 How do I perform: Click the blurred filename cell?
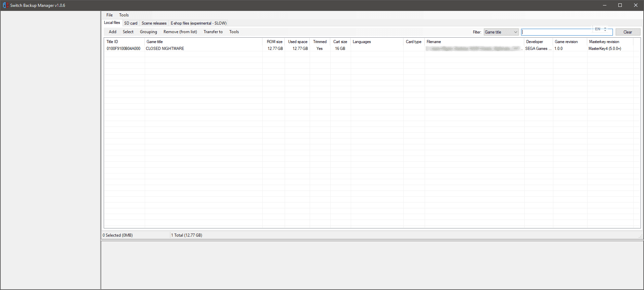point(474,49)
